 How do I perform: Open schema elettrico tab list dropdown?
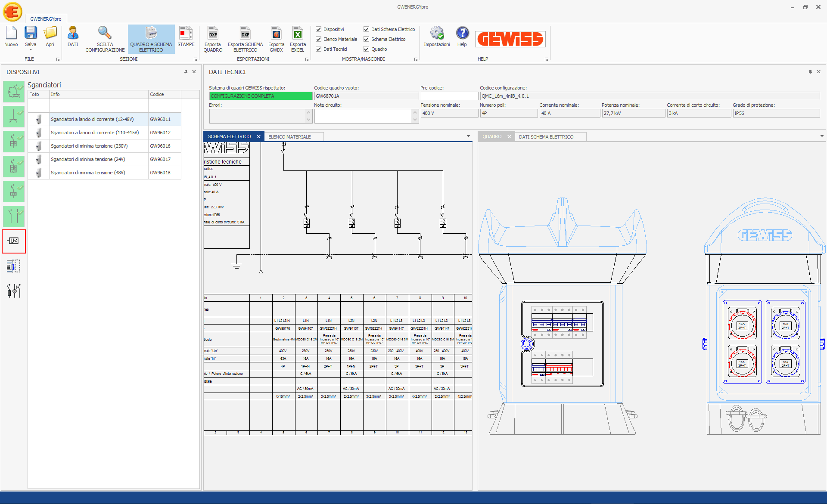coord(468,136)
